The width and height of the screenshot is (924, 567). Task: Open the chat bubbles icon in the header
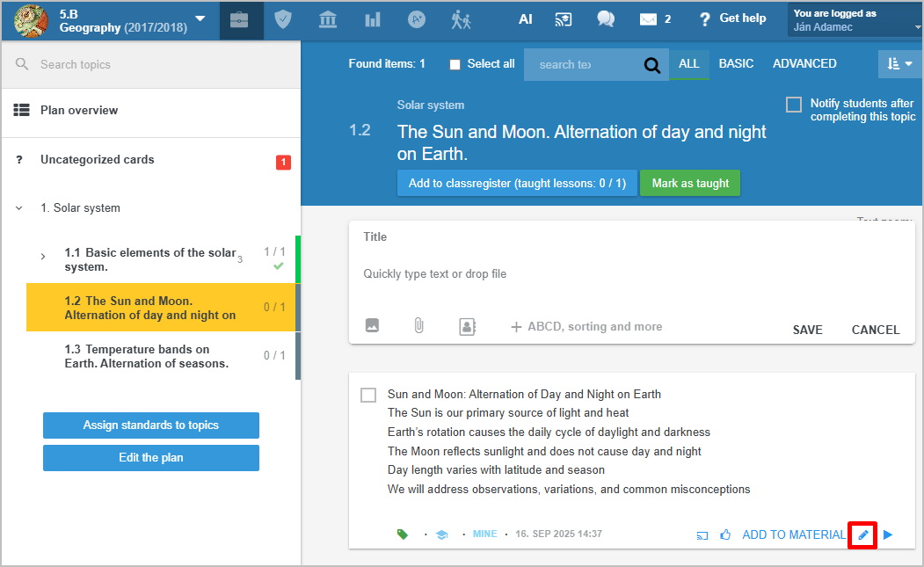click(x=605, y=19)
